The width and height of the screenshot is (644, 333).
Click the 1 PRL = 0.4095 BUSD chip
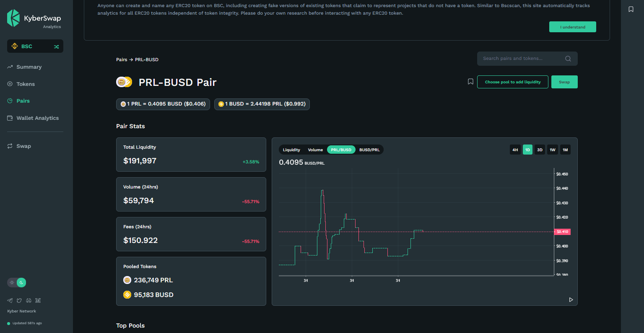pyautogui.click(x=163, y=104)
